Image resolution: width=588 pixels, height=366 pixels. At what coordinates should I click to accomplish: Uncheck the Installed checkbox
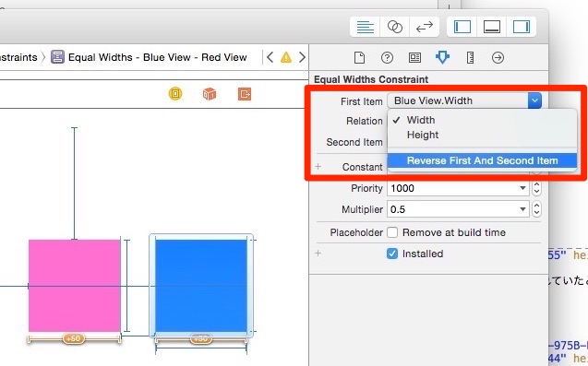tap(392, 254)
